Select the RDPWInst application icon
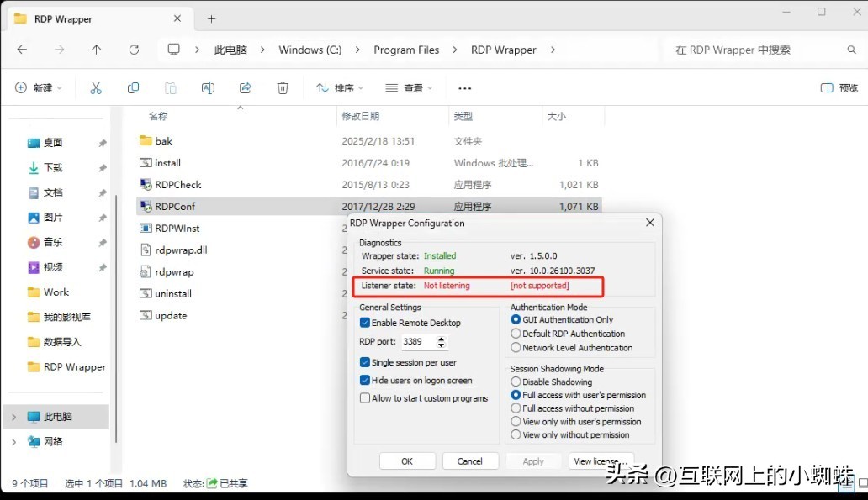 [x=146, y=228]
